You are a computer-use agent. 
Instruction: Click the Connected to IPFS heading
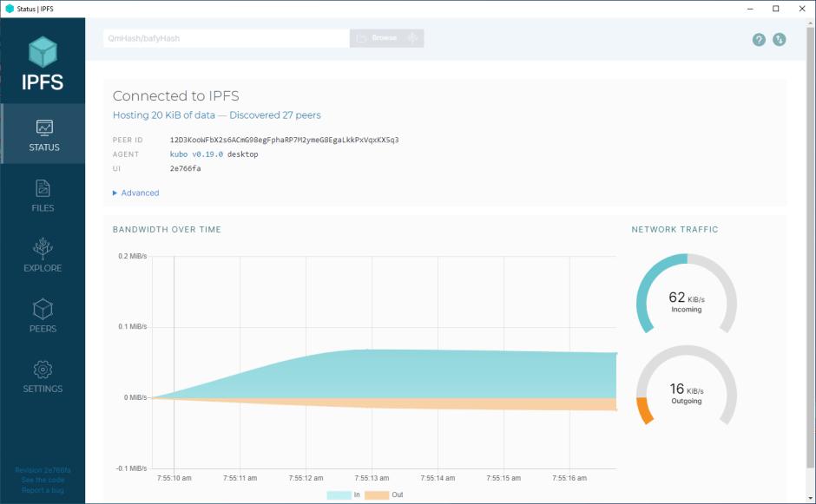point(176,96)
